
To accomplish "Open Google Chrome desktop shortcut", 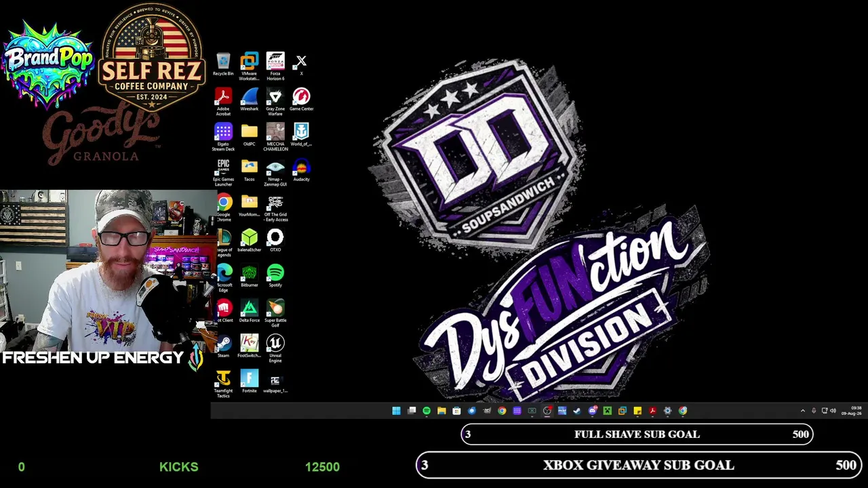I will coord(224,207).
